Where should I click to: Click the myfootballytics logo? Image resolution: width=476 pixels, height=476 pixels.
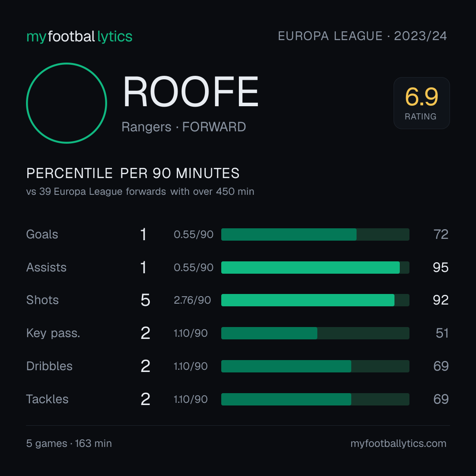click(79, 37)
